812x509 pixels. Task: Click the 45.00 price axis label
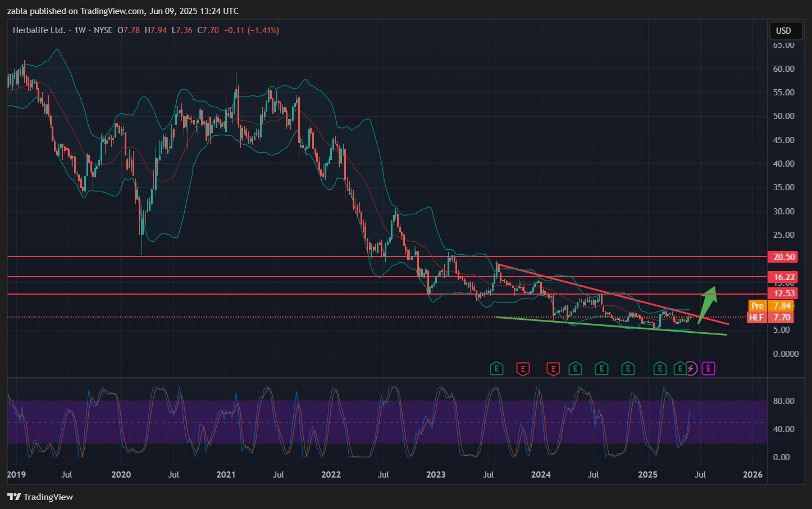click(784, 140)
